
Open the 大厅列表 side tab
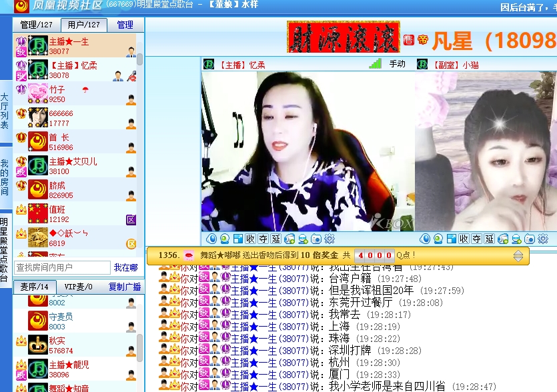point(5,111)
